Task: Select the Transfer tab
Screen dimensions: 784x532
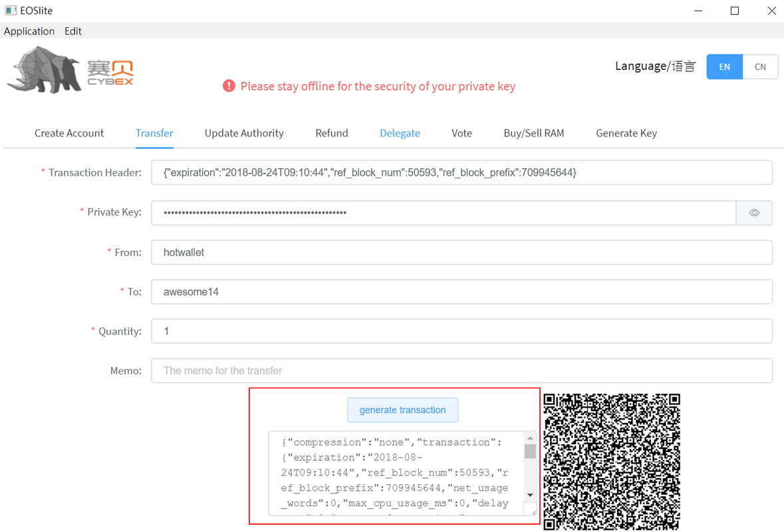Action: (154, 133)
